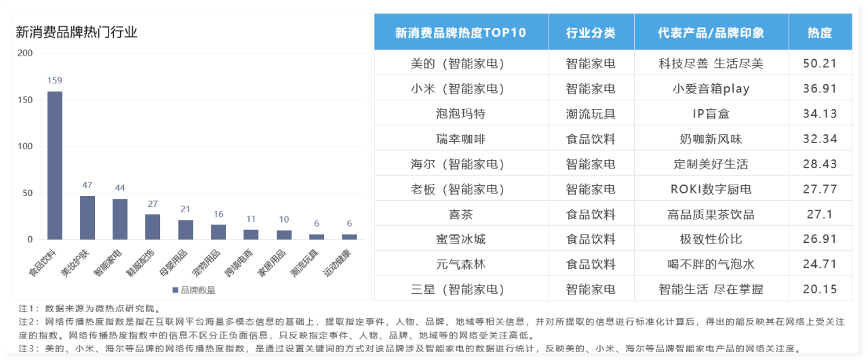
Task: Click the 美妆护肤 bar labeled 47
Action: coord(87,218)
